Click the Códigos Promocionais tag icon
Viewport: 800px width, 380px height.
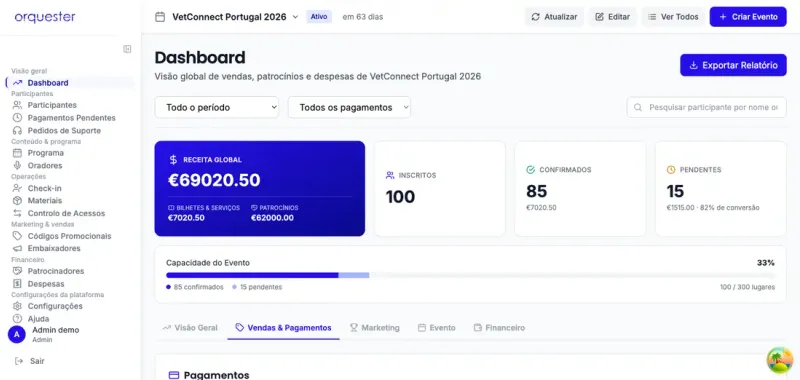click(17, 236)
